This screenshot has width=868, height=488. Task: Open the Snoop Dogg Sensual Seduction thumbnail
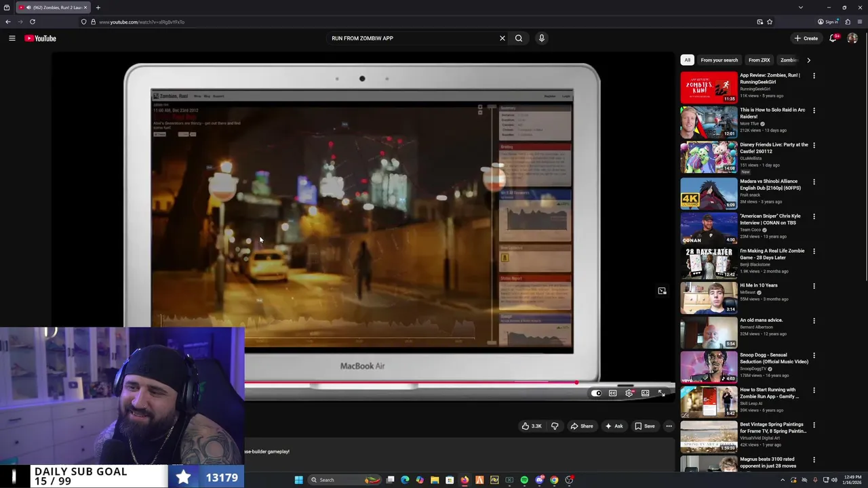point(709,367)
